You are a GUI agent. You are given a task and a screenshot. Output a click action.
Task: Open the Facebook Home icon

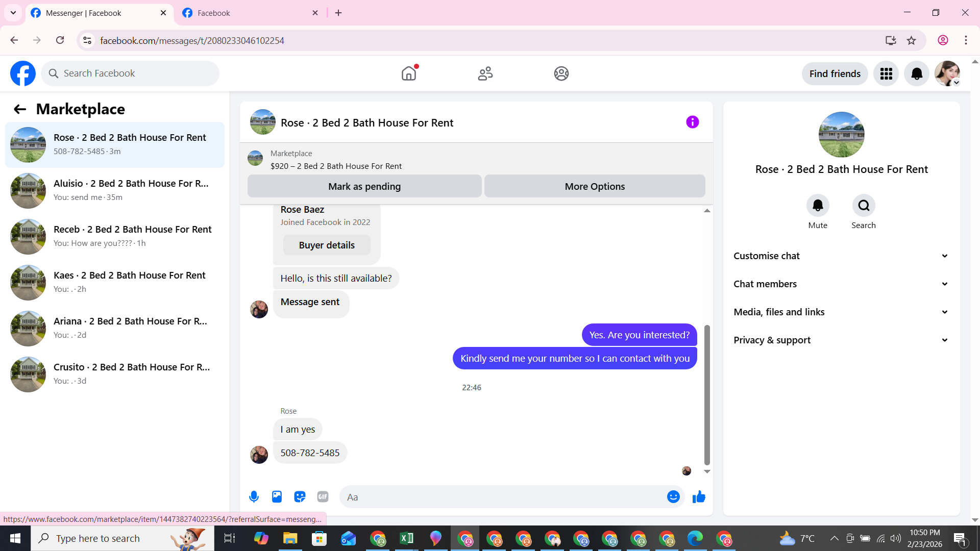pyautogui.click(x=409, y=73)
